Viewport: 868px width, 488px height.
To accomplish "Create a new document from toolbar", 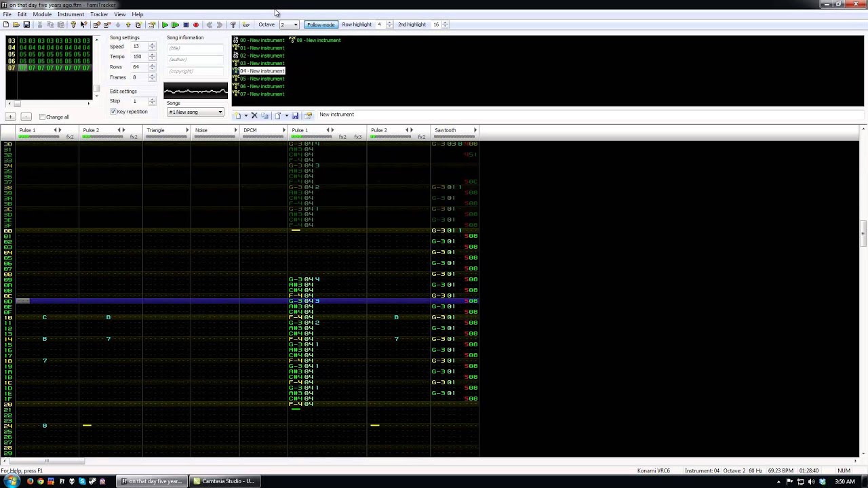I will click(6, 24).
